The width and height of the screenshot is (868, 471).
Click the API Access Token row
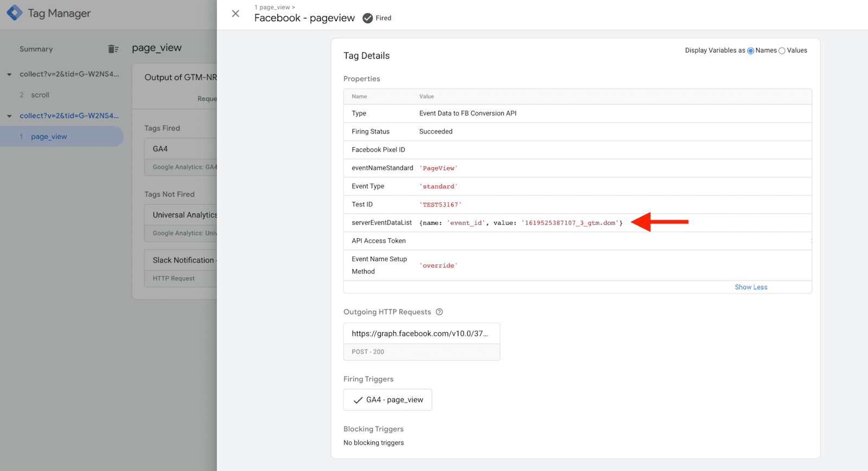click(578, 241)
